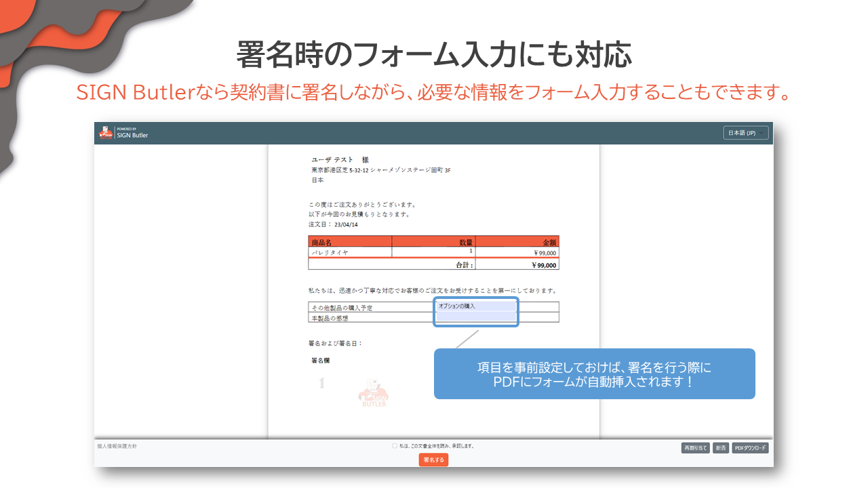Click the address line 東京都港区芝 5-32-12
Screen dimensions: 868x488
click(340, 170)
